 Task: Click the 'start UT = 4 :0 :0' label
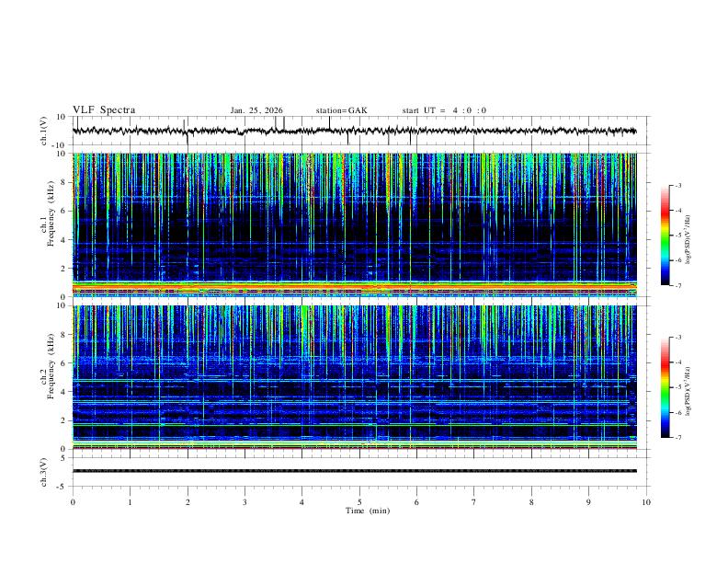click(444, 110)
